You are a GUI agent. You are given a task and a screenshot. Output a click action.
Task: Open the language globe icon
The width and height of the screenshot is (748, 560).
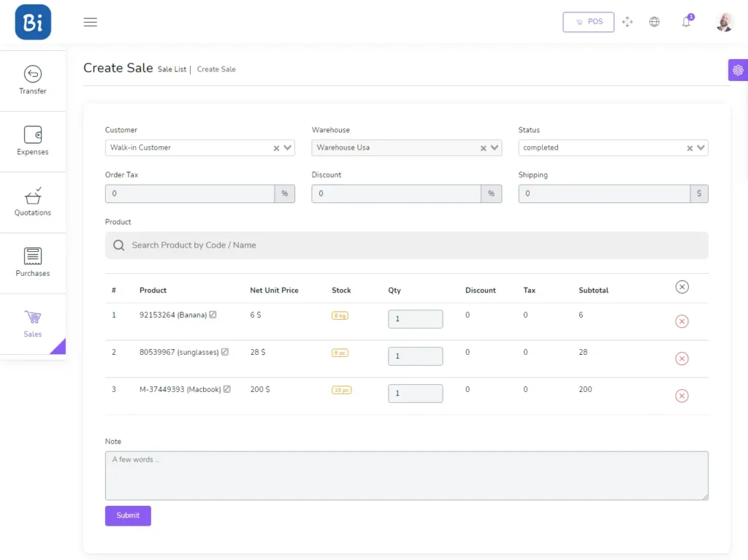pyautogui.click(x=654, y=22)
